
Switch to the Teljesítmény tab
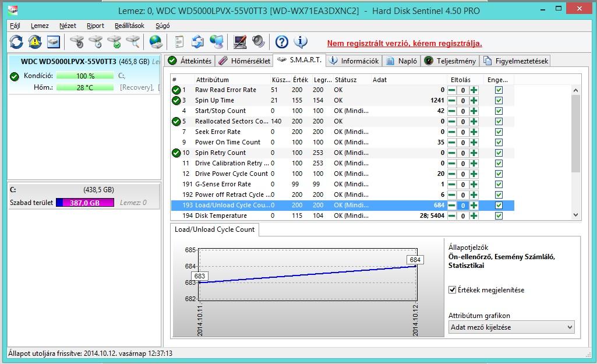450,61
